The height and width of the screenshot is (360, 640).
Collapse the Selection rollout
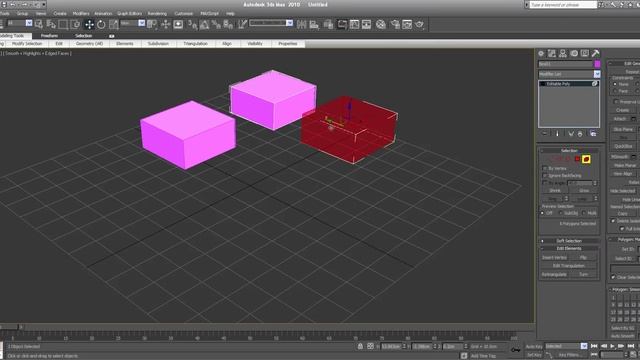coord(569,151)
